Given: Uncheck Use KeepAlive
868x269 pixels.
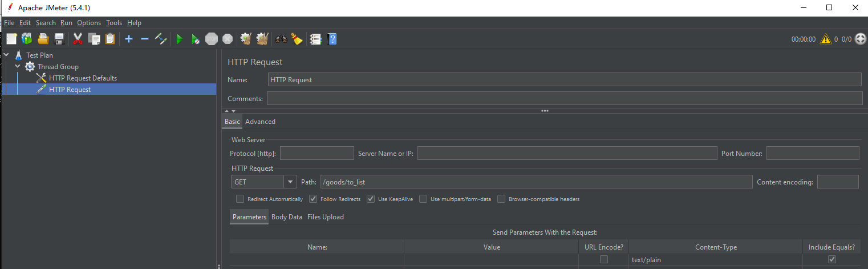Looking at the screenshot, I should (x=371, y=199).
